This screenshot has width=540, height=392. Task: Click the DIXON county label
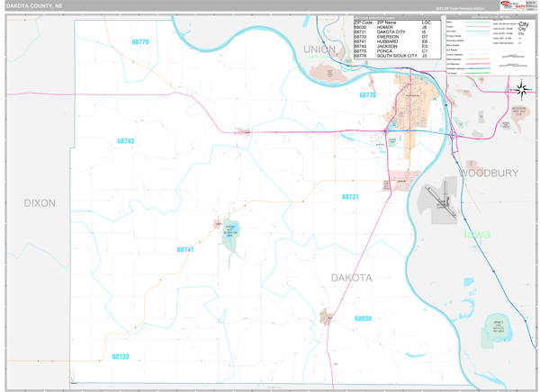tap(40, 203)
